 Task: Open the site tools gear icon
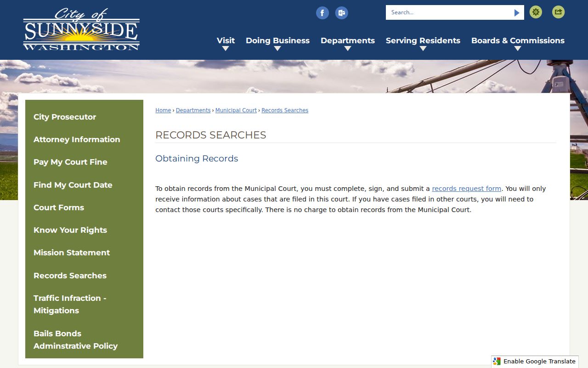point(536,12)
